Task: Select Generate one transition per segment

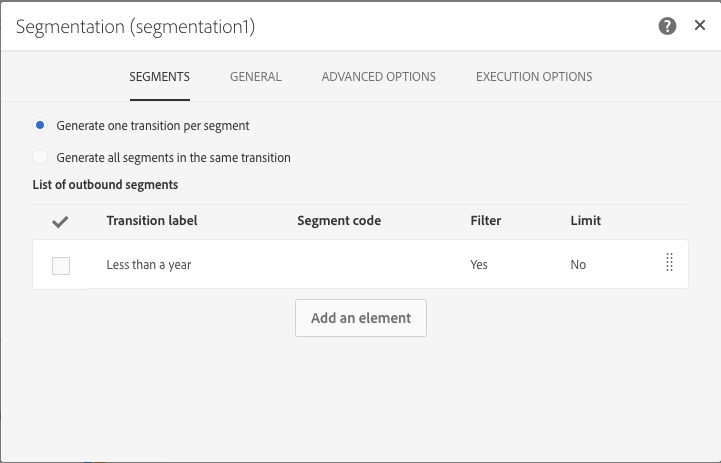Action: [40, 126]
